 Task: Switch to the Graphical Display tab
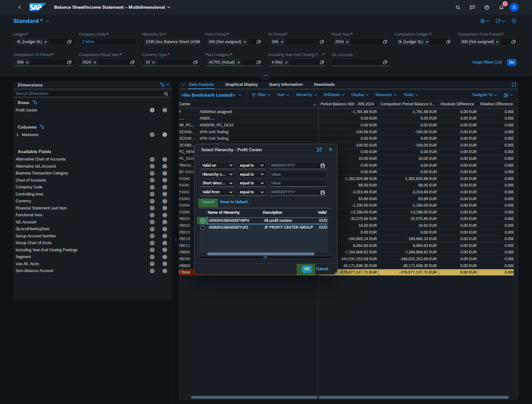(x=241, y=85)
